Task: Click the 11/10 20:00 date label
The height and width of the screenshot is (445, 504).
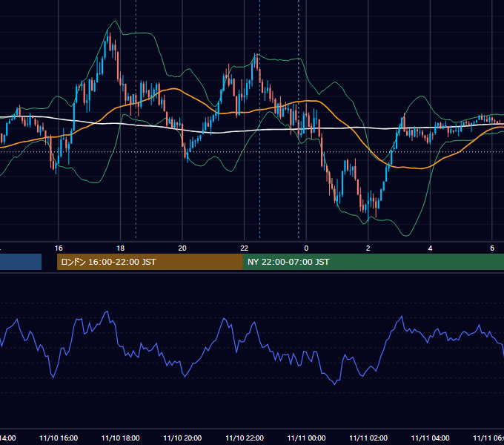Action: (182, 438)
